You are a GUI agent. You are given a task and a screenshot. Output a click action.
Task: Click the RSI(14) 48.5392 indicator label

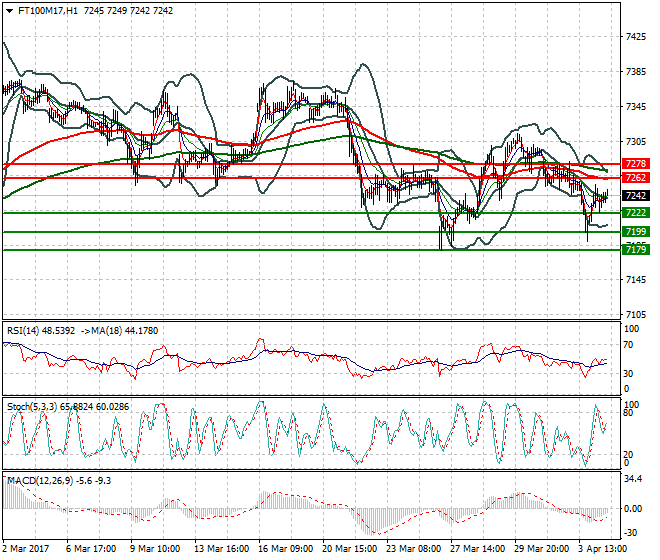coord(41,331)
